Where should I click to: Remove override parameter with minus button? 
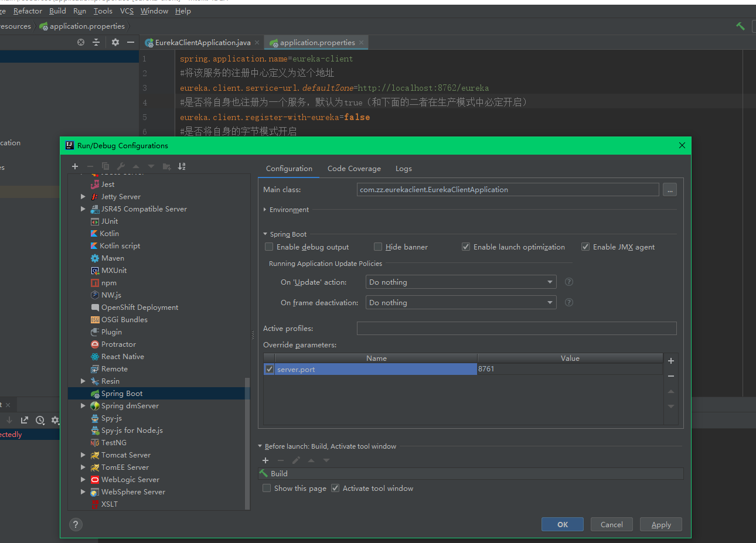(671, 376)
